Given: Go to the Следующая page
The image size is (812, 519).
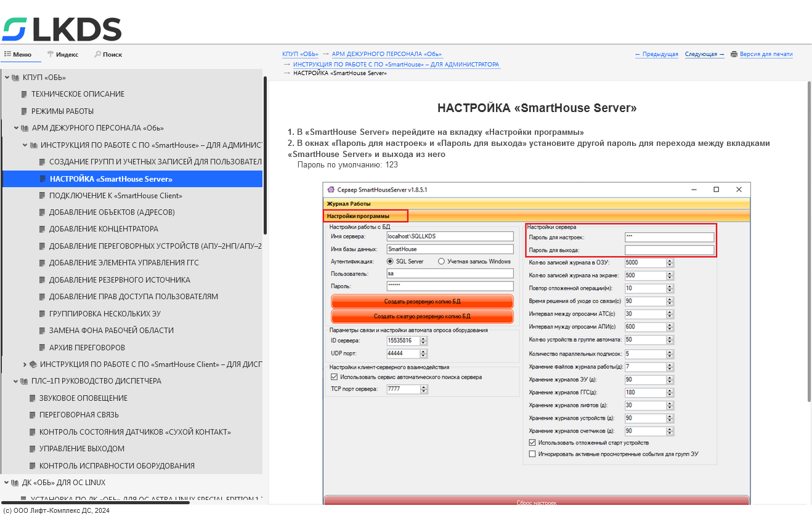Looking at the screenshot, I should coord(705,54).
